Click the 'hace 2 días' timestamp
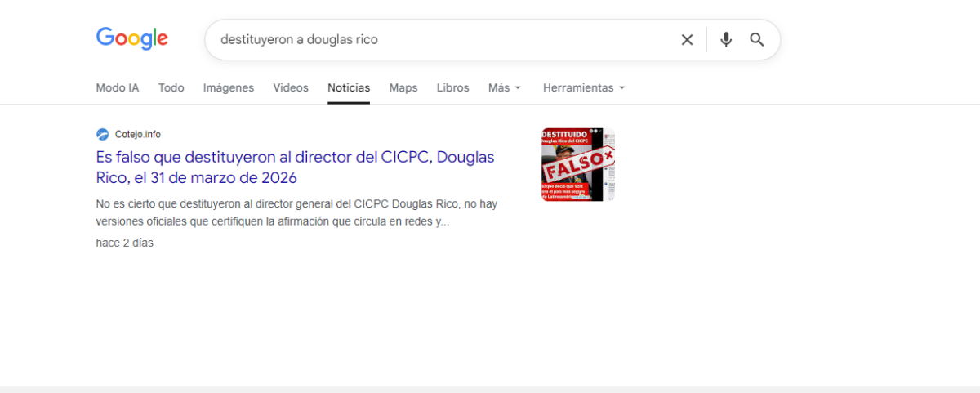This screenshot has height=393, width=980. (124, 243)
